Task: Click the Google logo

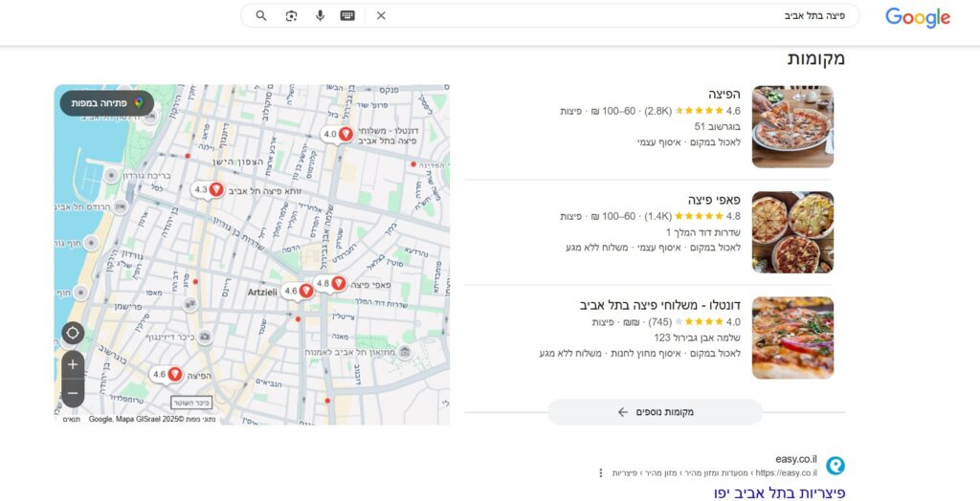Action: tap(917, 17)
